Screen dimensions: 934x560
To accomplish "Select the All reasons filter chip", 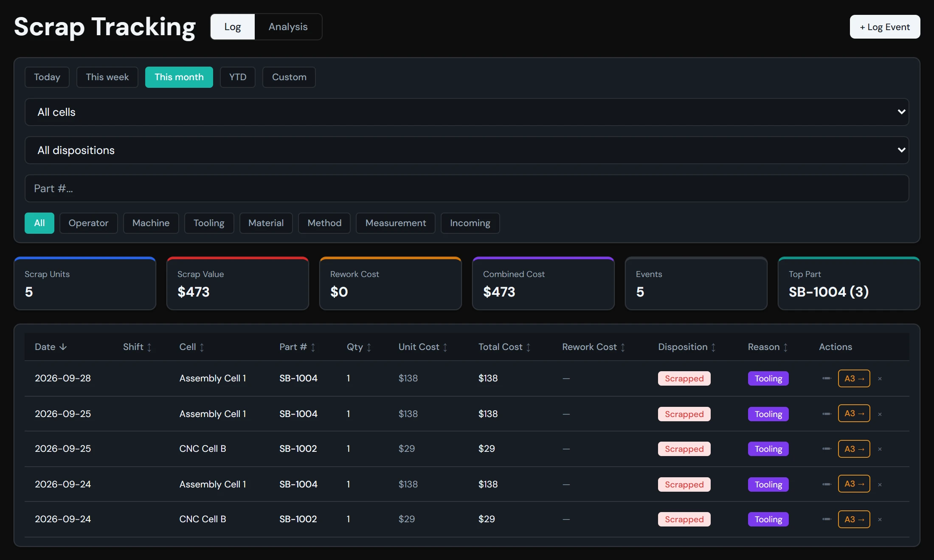I will 39,223.
